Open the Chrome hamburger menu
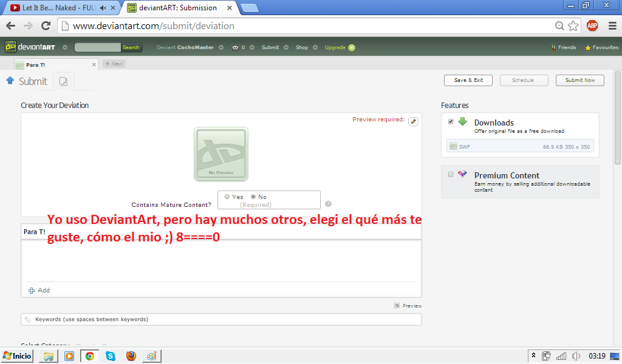622x364 pixels. (612, 26)
